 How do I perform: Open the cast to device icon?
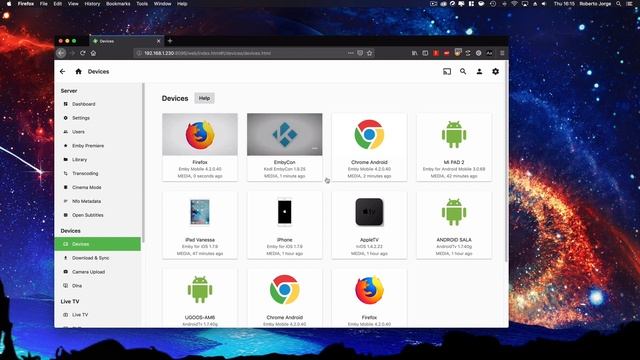click(447, 71)
